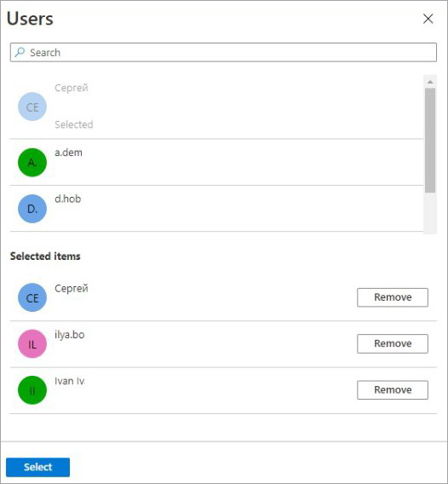Click the green A. avatar for a.dem

[x=32, y=163]
